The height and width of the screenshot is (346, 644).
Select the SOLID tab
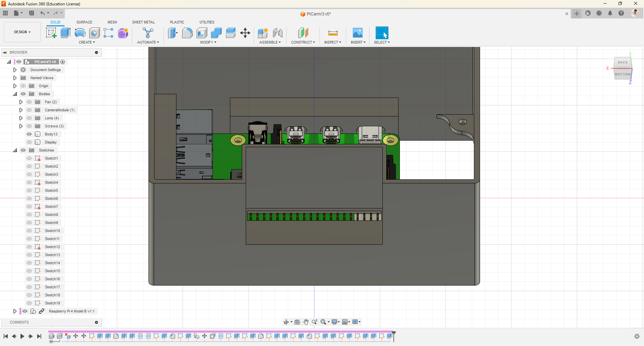55,22
